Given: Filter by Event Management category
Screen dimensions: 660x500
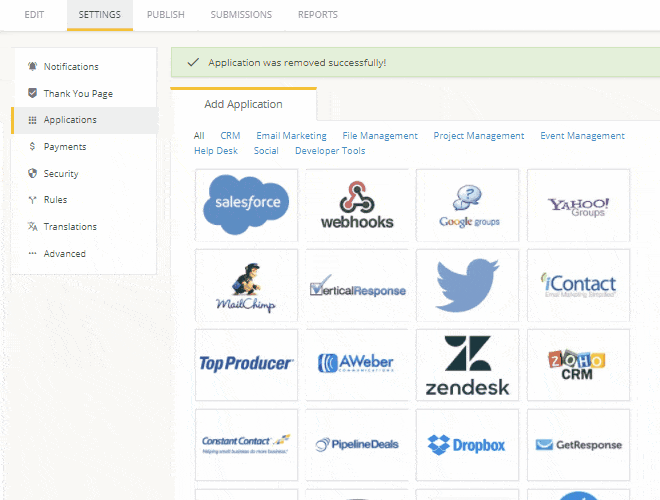Looking at the screenshot, I should (x=583, y=136).
